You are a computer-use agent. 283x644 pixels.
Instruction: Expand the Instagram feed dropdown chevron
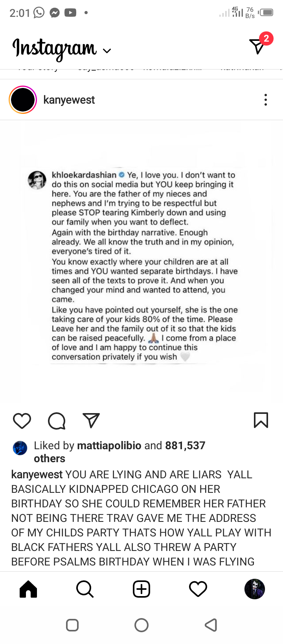click(107, 51)
